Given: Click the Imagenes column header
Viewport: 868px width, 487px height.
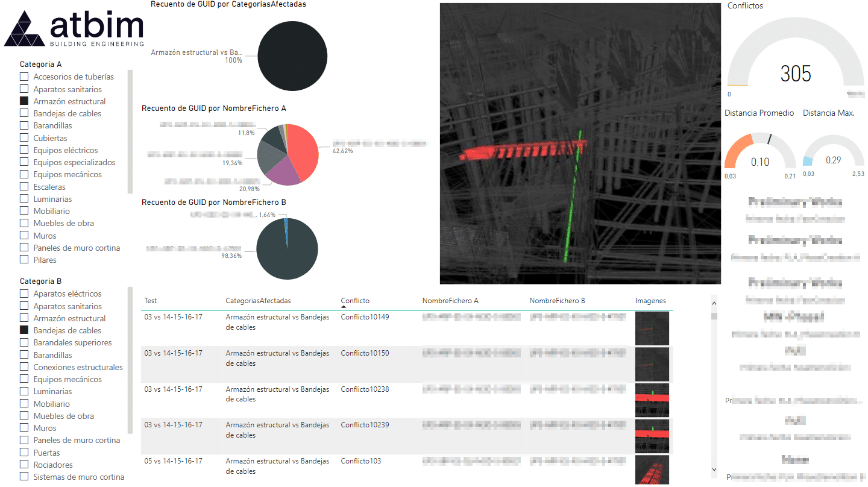Looking at the screenshot, I should 650,301.
